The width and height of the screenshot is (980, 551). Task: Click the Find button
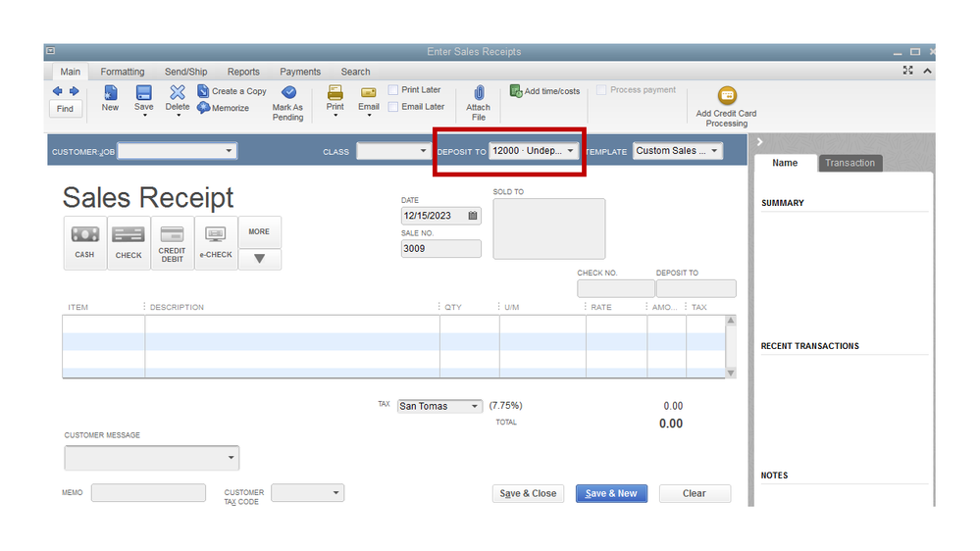click(x=65, y=109)
